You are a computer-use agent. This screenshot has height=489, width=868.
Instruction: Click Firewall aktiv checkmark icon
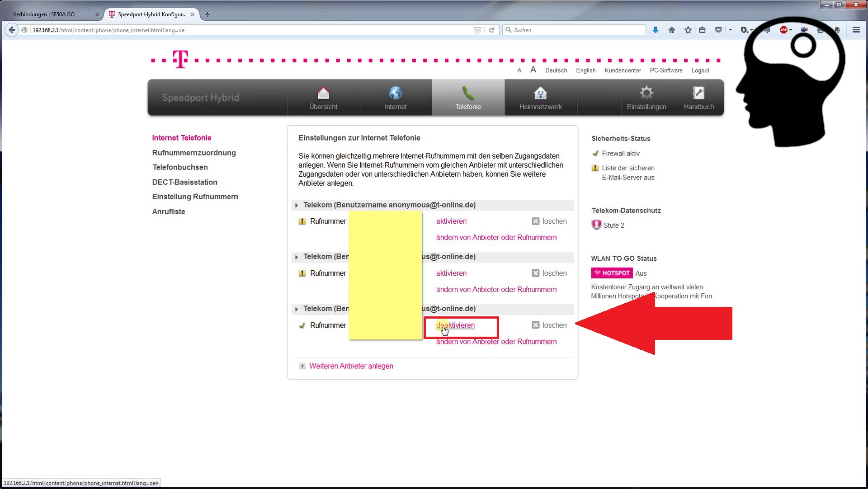(x=595, y=153)
